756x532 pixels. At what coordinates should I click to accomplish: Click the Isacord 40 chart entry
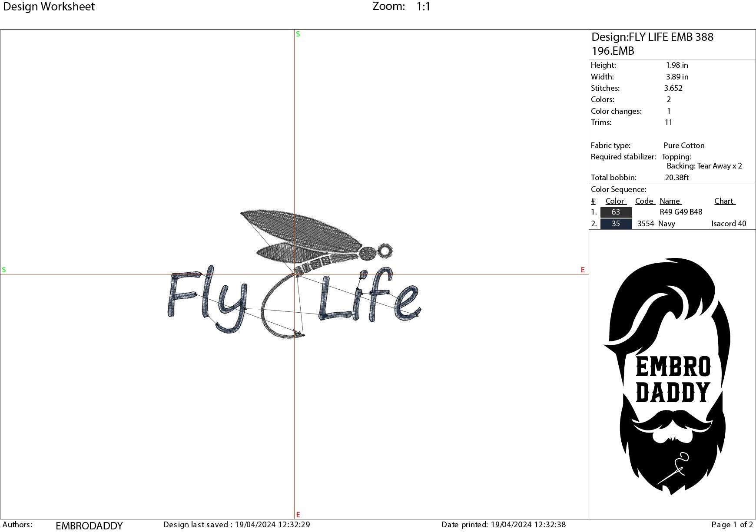[x=729, y=224]
